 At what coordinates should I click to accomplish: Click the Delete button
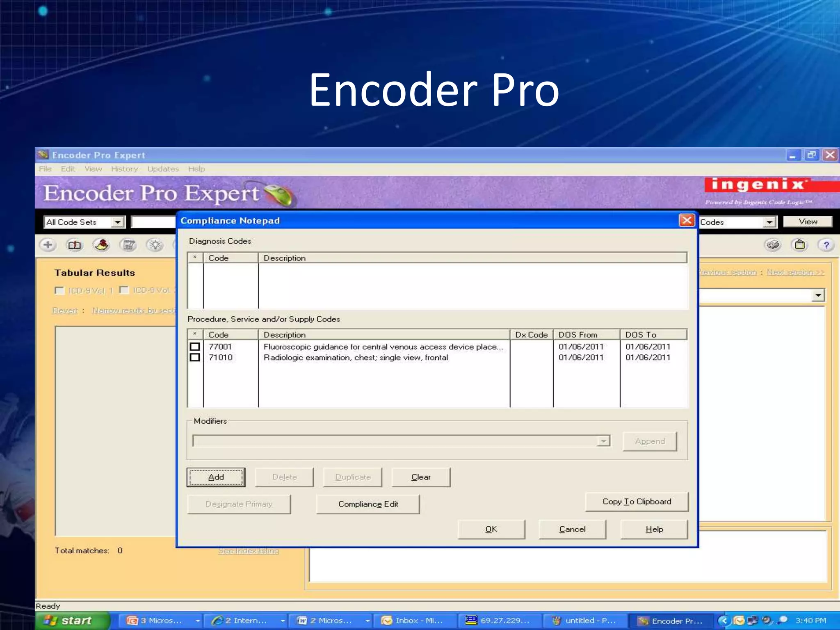point(284,477)
